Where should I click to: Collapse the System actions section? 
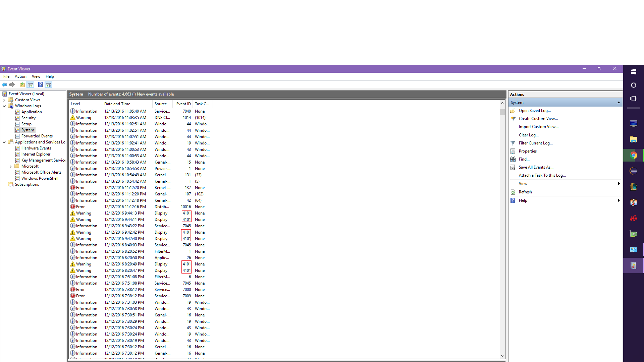coord(619,103)
